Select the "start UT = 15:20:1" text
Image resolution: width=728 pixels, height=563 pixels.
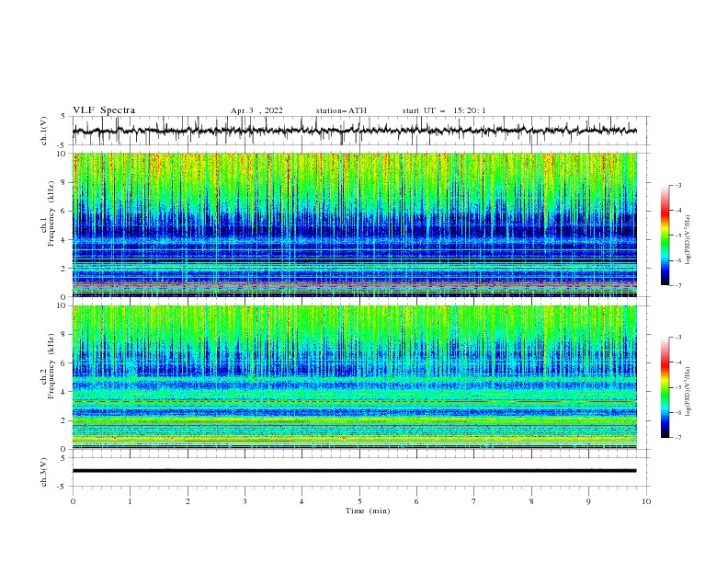[444, 110]
